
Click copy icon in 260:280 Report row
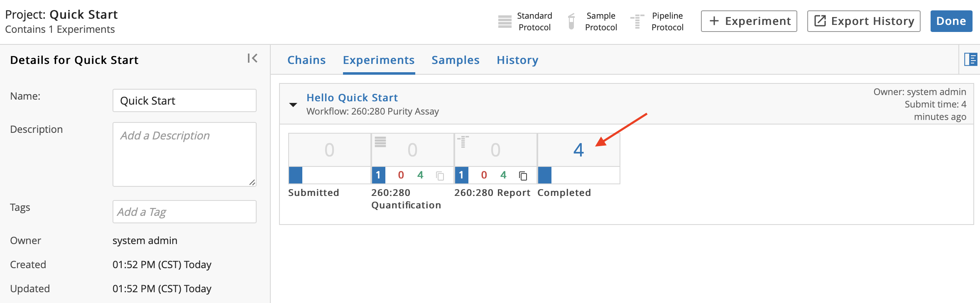pyautogui.click(x=523, y=176)
